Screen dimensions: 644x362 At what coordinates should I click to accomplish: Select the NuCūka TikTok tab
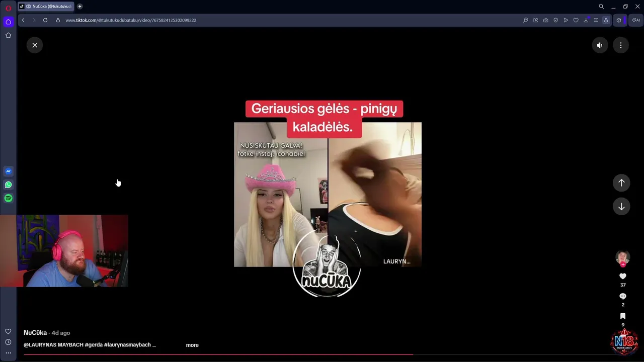pyautogui.click(x=46, y=7)
